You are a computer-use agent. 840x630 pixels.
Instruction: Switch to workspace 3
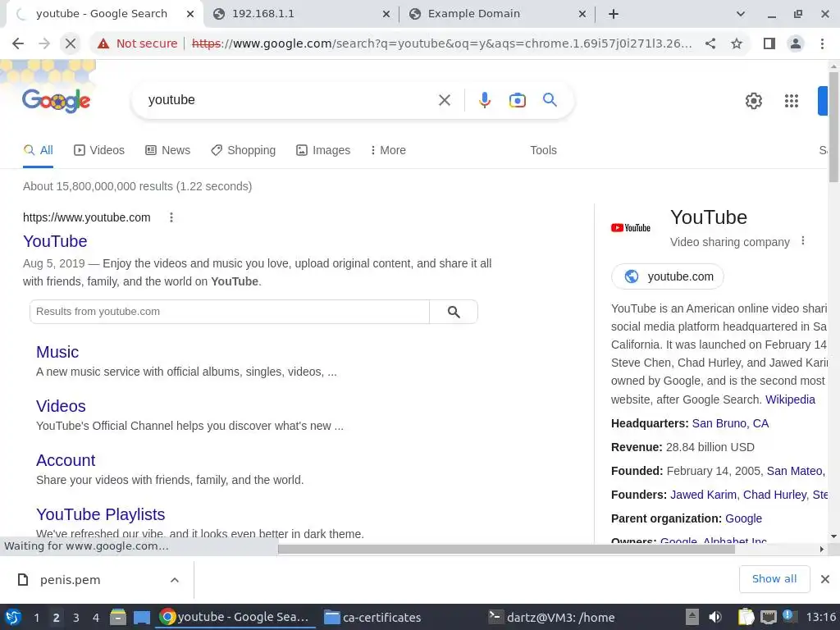tap(76, 618)
